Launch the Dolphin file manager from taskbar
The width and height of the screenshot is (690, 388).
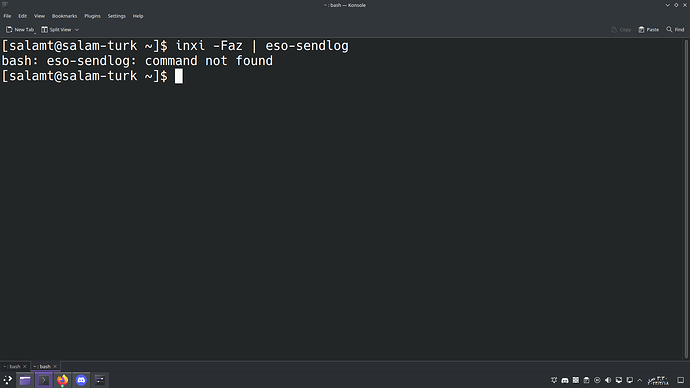(25, 380)
